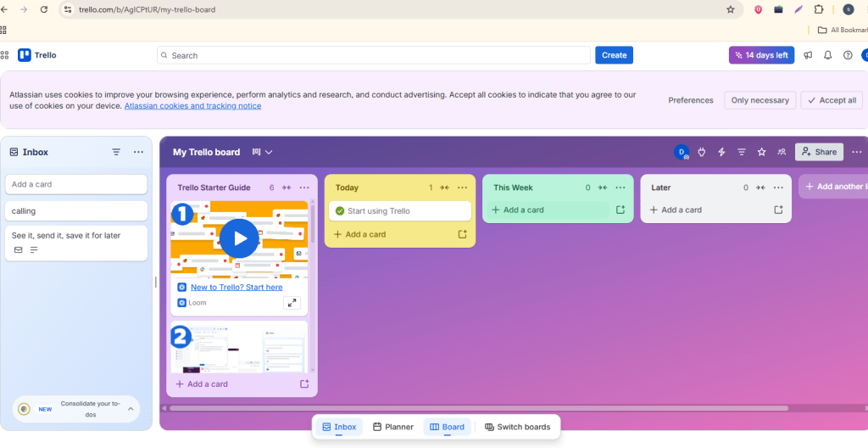Screen dimensions: 868x448
Task: Open the Power-Ups plug icon on board header
Action: coord(702,152)
